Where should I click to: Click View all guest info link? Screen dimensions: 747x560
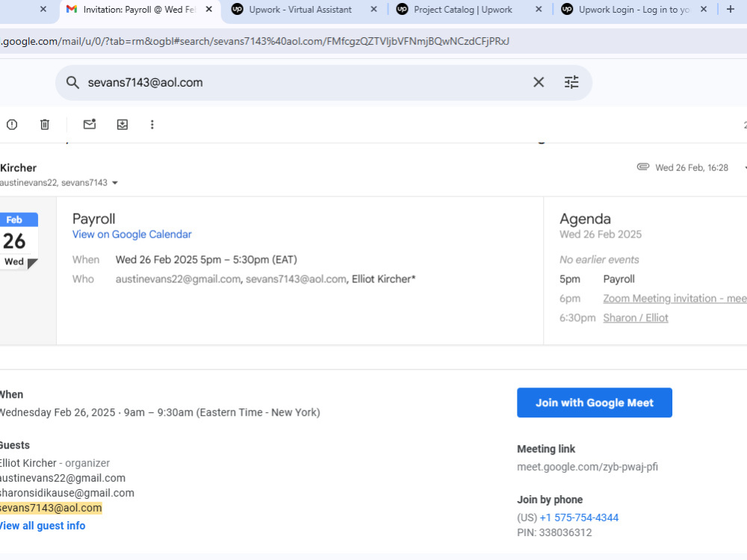click(43, 526)
